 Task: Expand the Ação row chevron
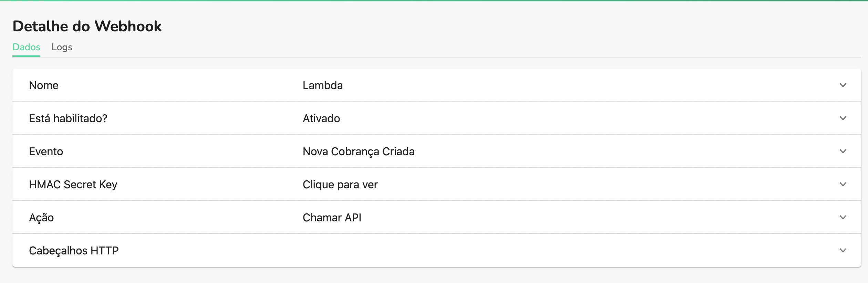point(844,217)
